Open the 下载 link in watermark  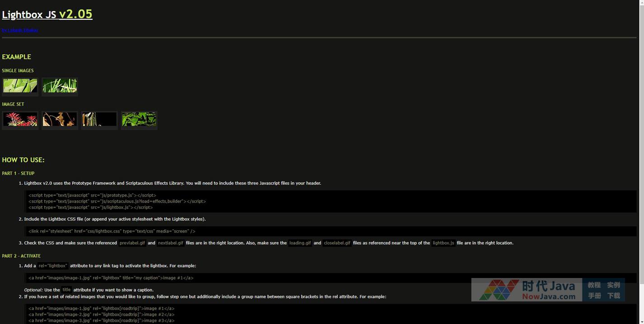(613, 296)
